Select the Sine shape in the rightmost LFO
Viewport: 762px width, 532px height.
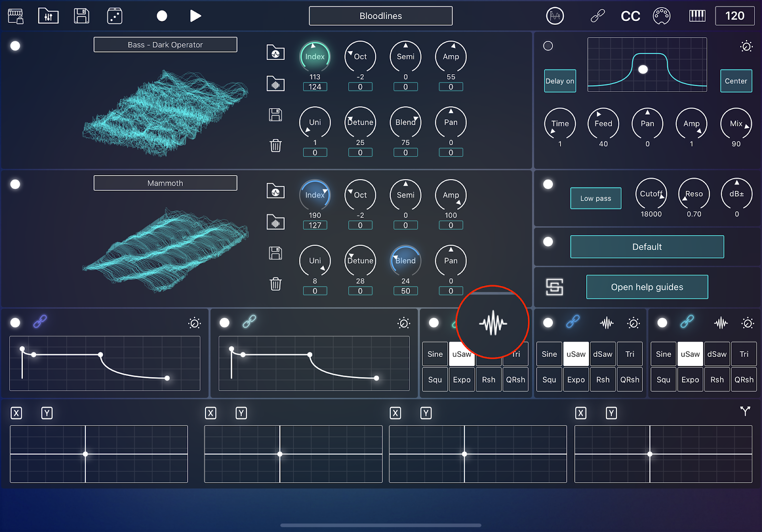click(x=663, y=354)
